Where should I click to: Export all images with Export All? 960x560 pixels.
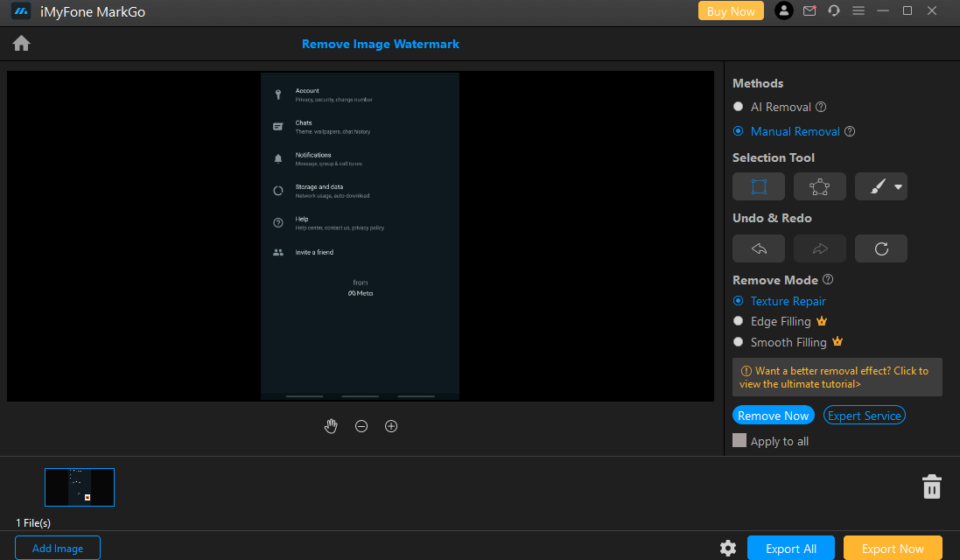click(x=791, y=549)
